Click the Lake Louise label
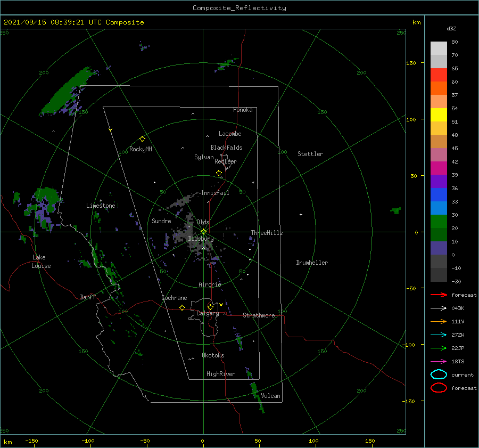Screen dimensions: 479x448 click(x=41, y=262)
